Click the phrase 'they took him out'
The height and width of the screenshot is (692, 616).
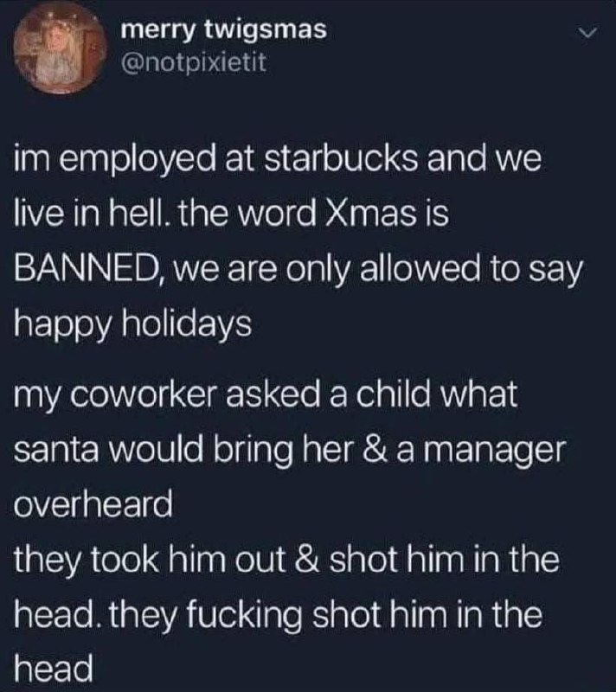tap(151, 562)
